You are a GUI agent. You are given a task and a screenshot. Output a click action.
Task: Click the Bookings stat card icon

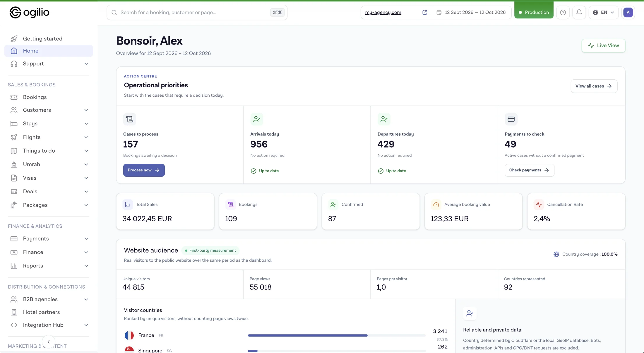tap(230, 204)
